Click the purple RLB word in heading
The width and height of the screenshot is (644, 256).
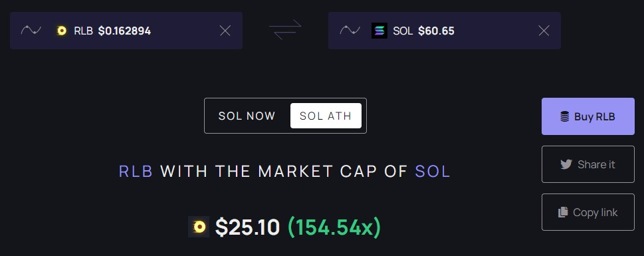[136, 172]
